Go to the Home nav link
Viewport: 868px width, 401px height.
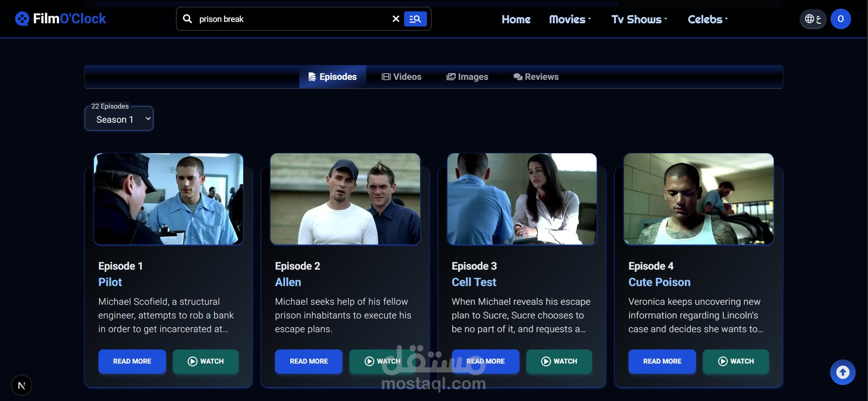(516, 19)
